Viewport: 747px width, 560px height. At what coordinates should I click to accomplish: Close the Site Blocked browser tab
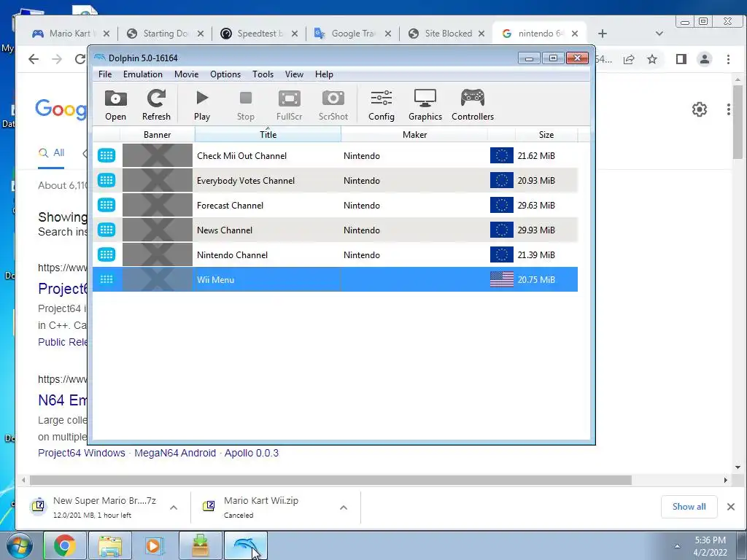[x=481, y=34]
